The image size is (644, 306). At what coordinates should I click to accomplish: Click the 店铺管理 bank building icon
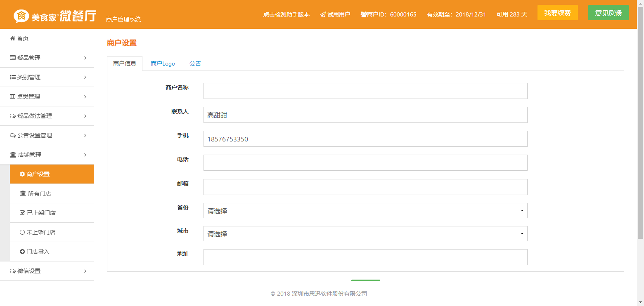(x=13, y=155)
